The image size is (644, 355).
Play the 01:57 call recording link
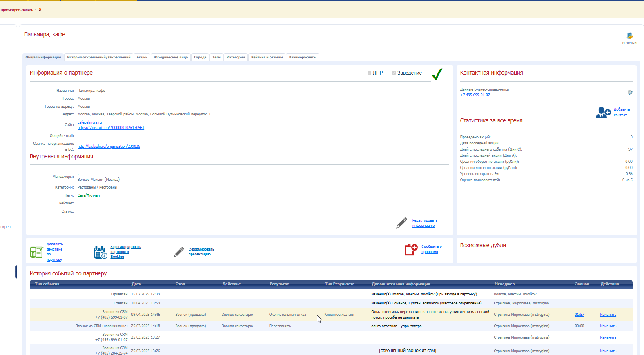click(579, 315)
